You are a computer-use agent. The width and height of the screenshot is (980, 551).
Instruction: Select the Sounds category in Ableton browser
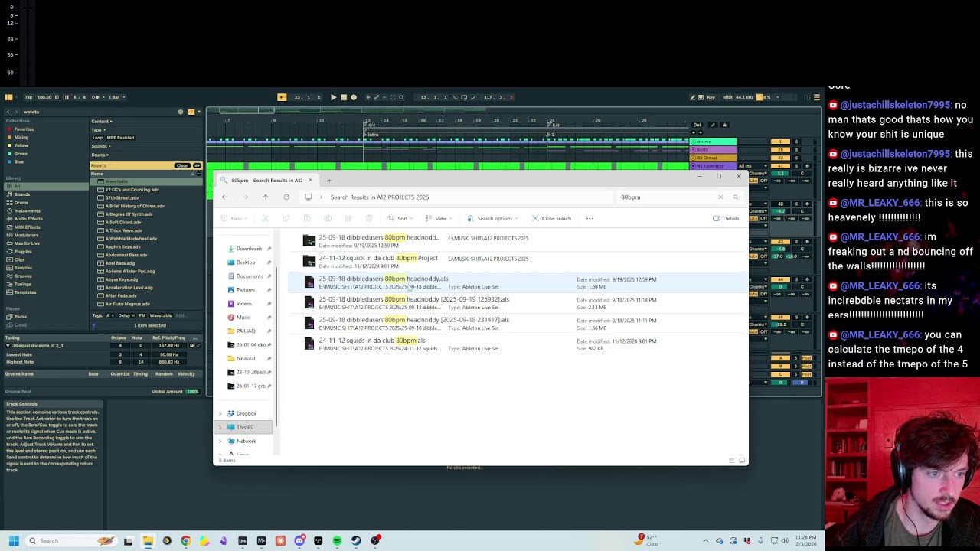21,194
